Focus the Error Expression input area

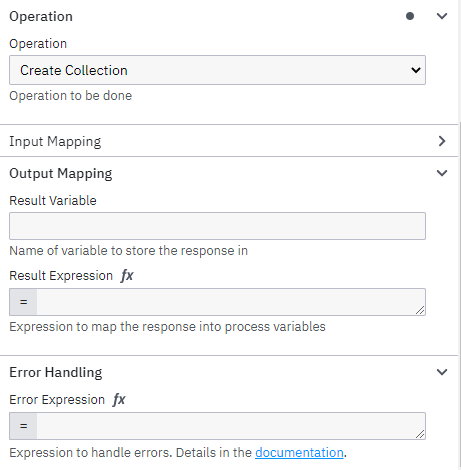231,426
